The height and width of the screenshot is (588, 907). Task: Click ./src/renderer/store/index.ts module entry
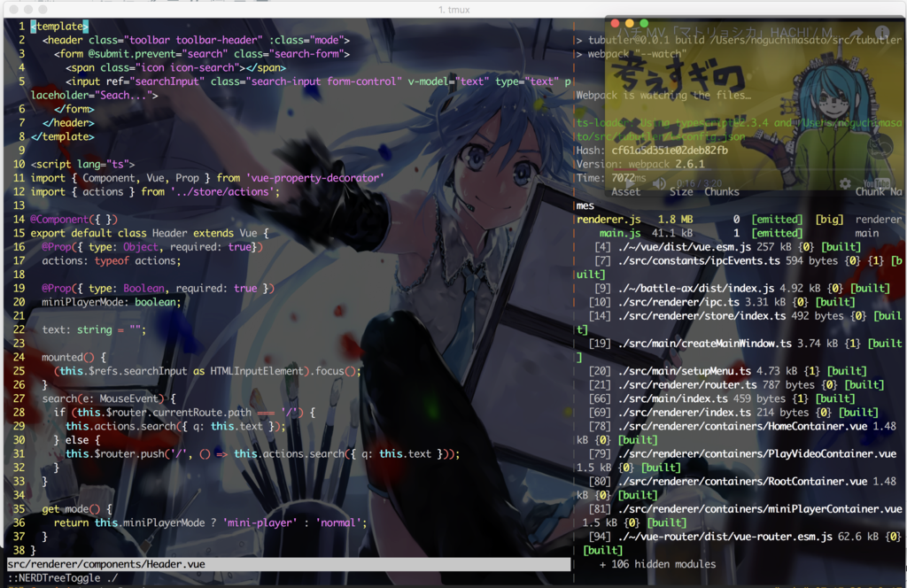point(702,316)
